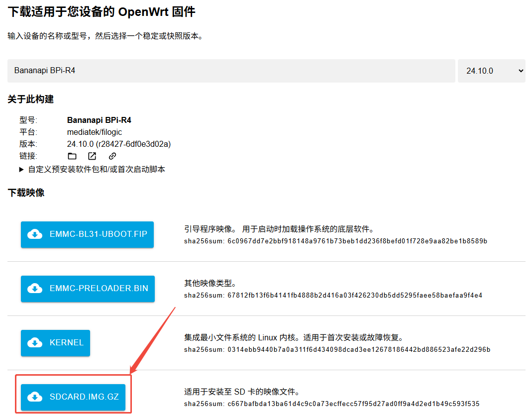
Task: Download EMMC-BL31-UBOOT.FIP image
Action: click(87, 234)
